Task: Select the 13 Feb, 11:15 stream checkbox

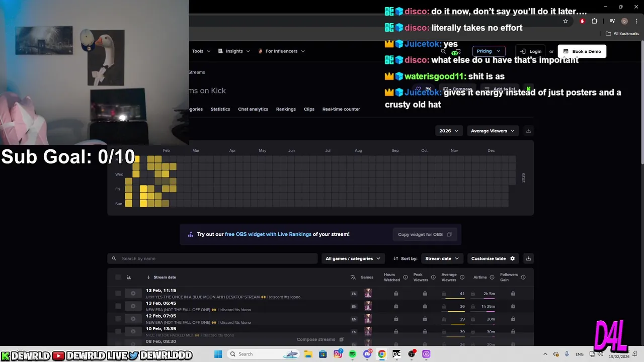Action: point(118,294)
